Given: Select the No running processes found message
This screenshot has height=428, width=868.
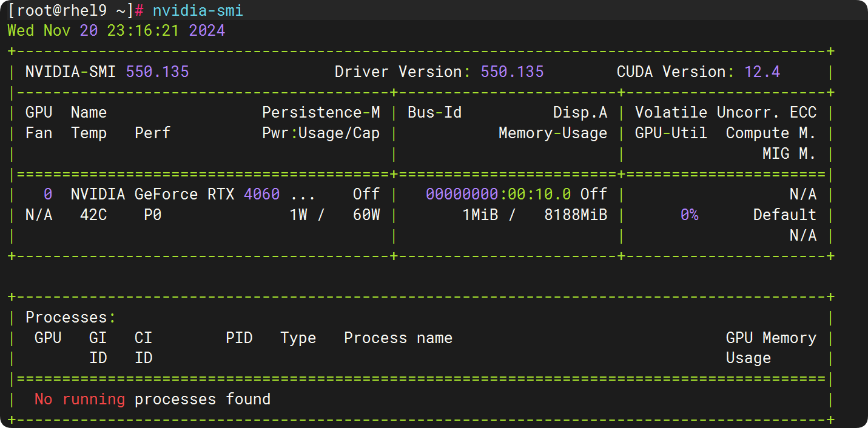Looking at the screenshot, I should pyautogui.click(x=152, y=399).
